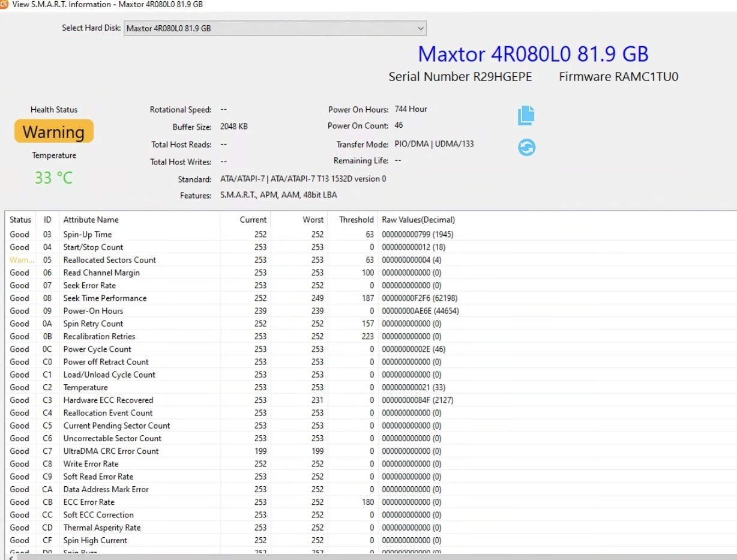Click the ID cell C7
The height and width of the screenshot is (560, 737).
(x=47, y=451)
